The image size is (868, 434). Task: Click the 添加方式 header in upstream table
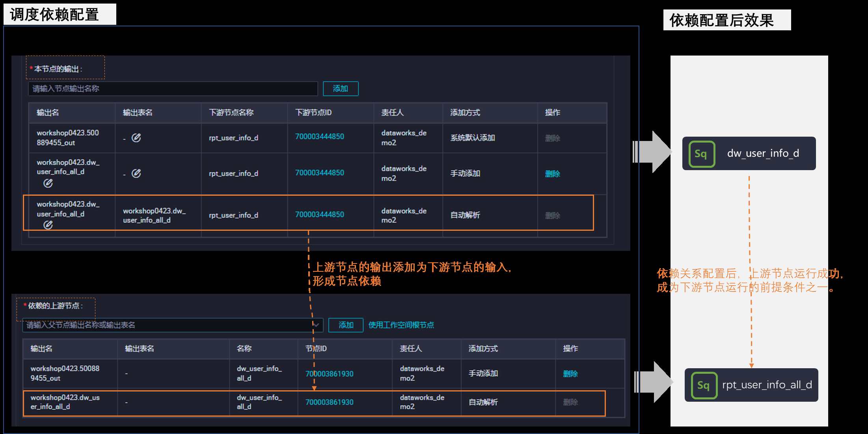click(483, 349)
